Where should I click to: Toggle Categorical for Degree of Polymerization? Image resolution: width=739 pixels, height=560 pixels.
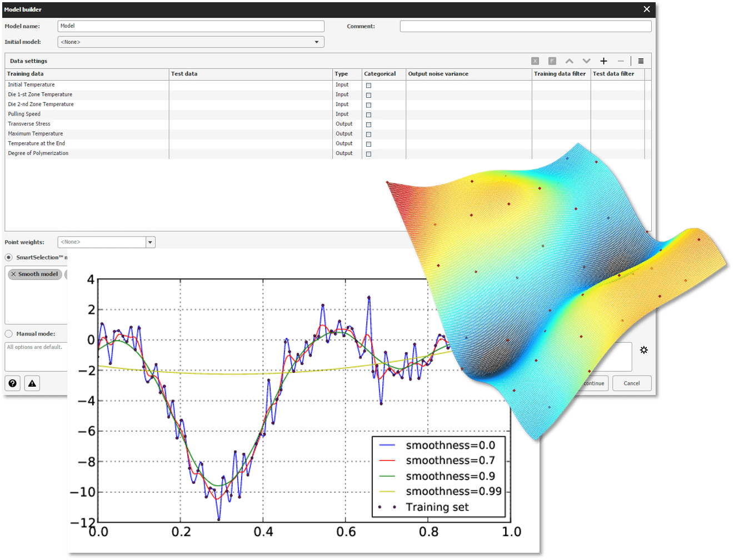click(x=368, y=154)
